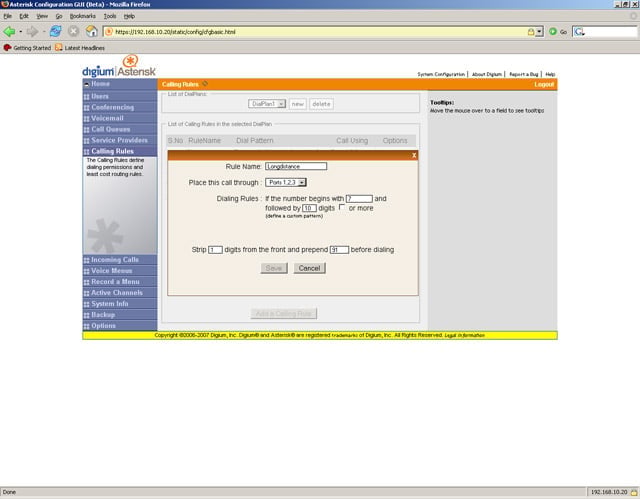The height and width of the screenshot is (499, 640).
Task: Open the Help link at top right
Action: [x=550, y=74]
